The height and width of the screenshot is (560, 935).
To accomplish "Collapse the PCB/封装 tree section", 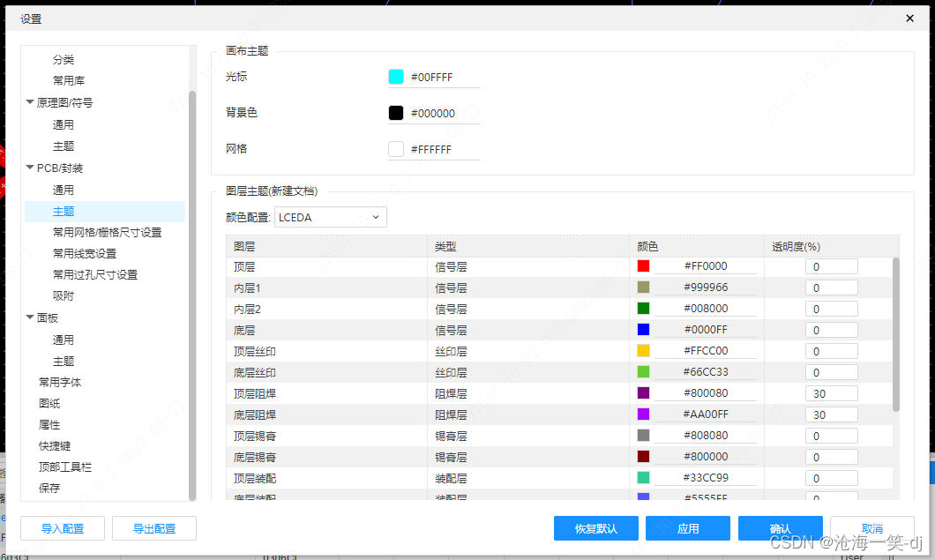I will pos(30,168).
